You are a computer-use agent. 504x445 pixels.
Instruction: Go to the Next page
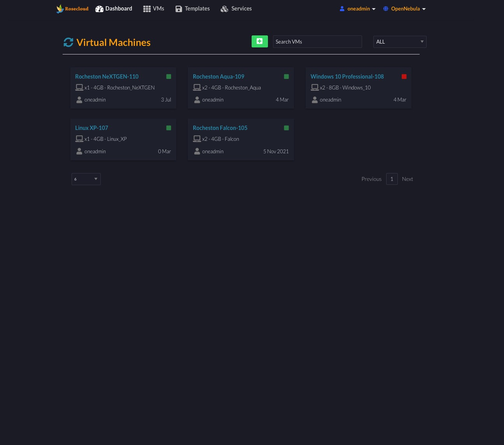click(408, 179)
